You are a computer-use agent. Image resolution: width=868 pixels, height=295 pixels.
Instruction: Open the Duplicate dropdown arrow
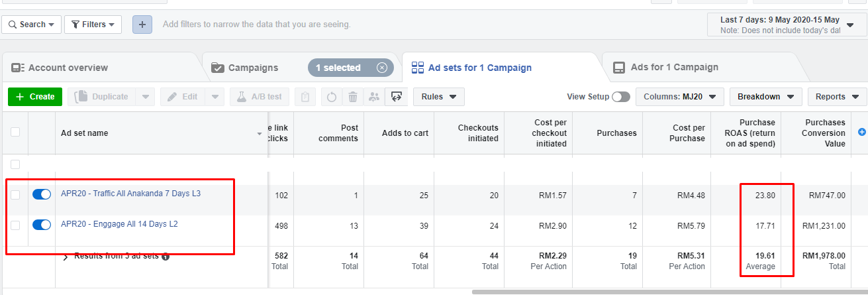click(146, 97)
